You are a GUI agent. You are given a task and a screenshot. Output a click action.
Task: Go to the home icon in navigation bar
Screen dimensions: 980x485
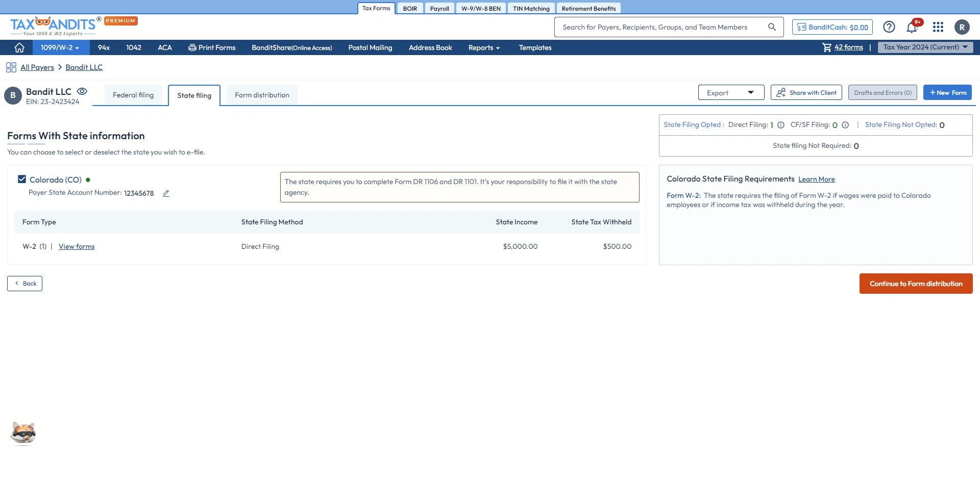point(19,47)
